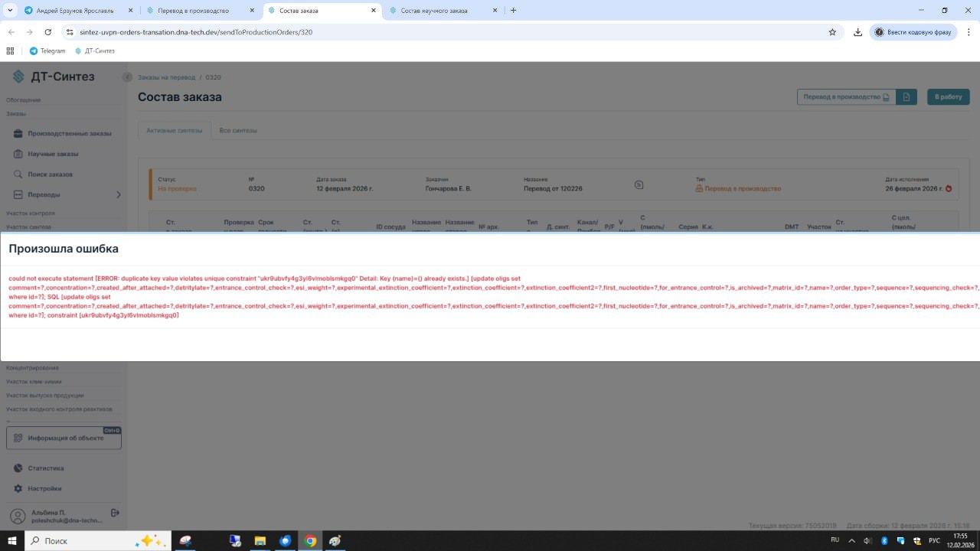
Task: Open the browser tab search dropdown
Action: (x=11, y=10)
